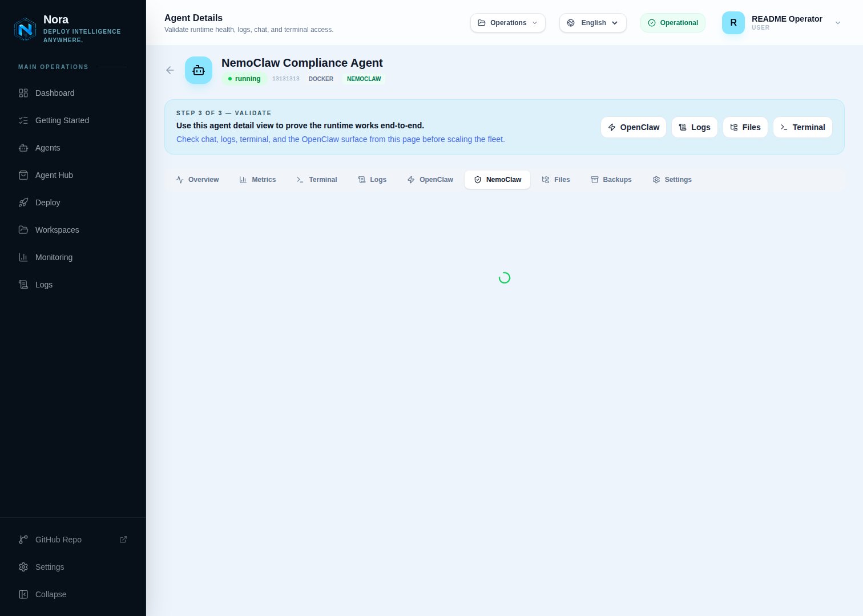The width and height of the screenshot is (863, 616).
Task: Click the blue agent robot avatar
Action: click(x=199, y=70)
